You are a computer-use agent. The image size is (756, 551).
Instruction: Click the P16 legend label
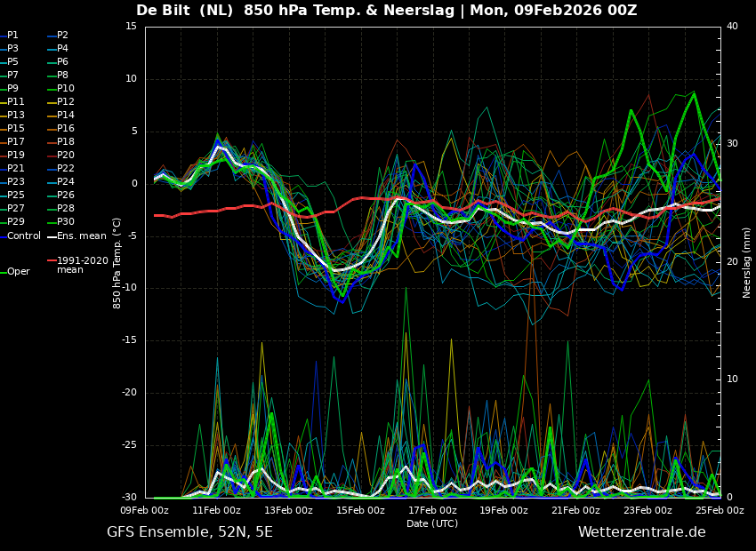click(x=66, y=129)
